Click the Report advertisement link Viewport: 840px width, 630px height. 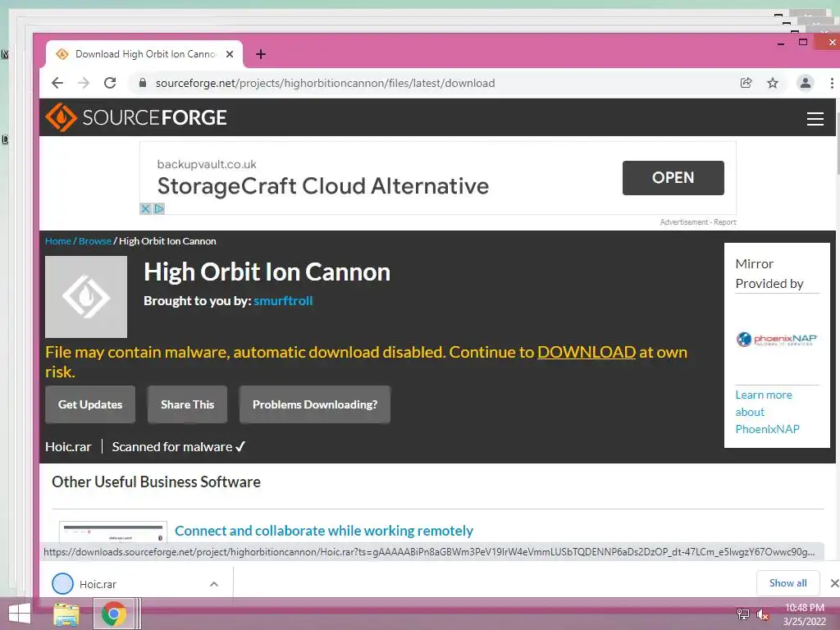coord(725,221)
